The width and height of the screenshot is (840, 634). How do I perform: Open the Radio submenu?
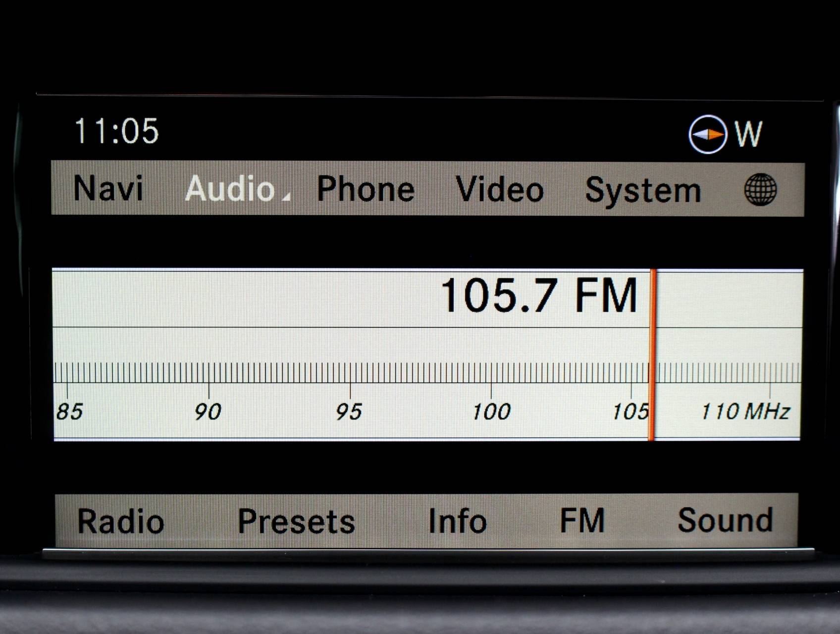(121, 522)
